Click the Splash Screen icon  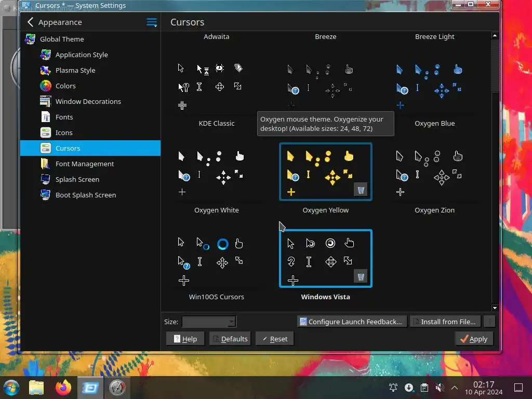pyautogui.click(x=46, y=179)
